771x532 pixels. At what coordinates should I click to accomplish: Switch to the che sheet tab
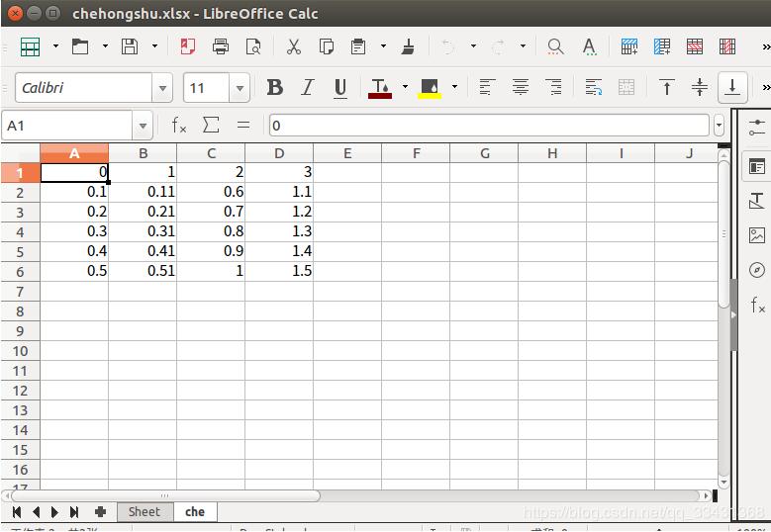195,512
